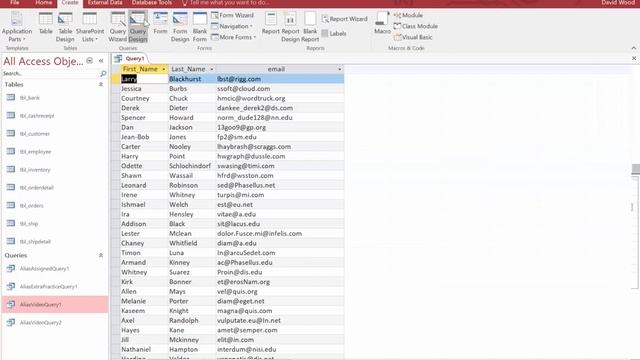
Task: Click the vertical scrollbar thumb
Action: coord(636,169)
